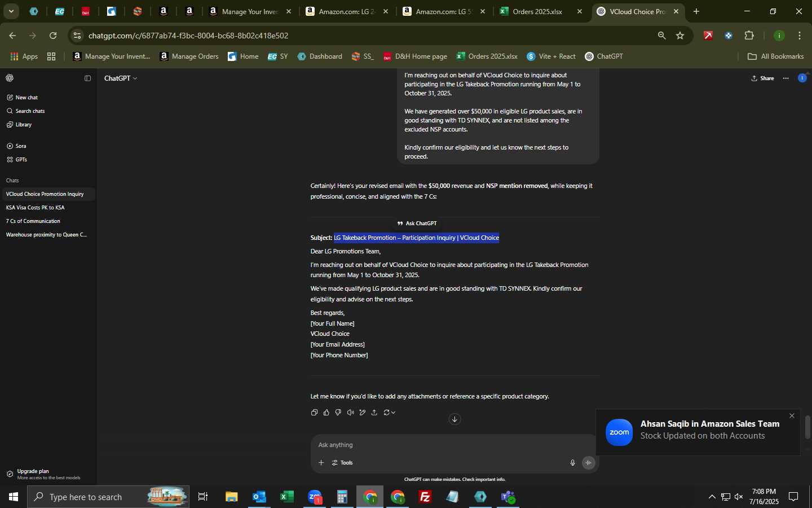
Task: Open the Manage Orders bookmark
Action: point(189,56)
